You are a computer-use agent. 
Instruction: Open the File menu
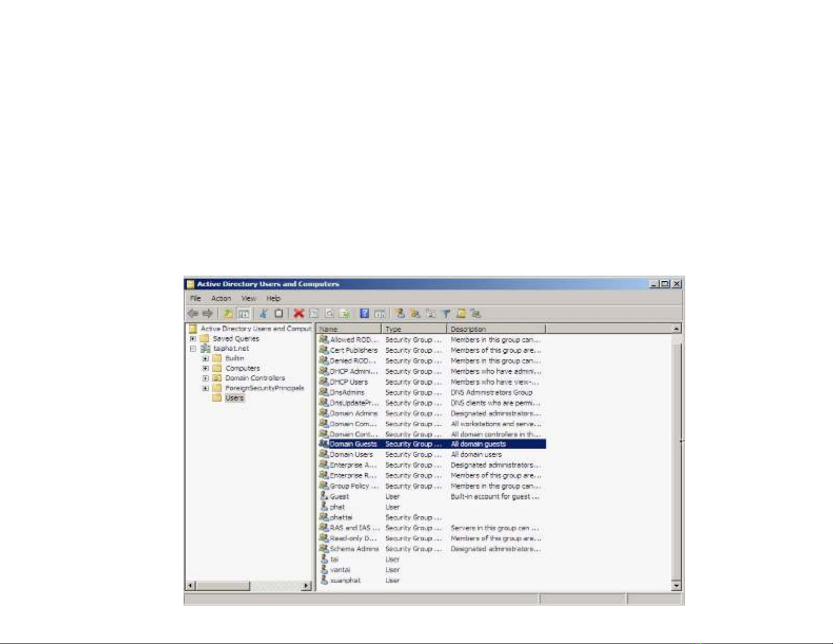[196, 298]
